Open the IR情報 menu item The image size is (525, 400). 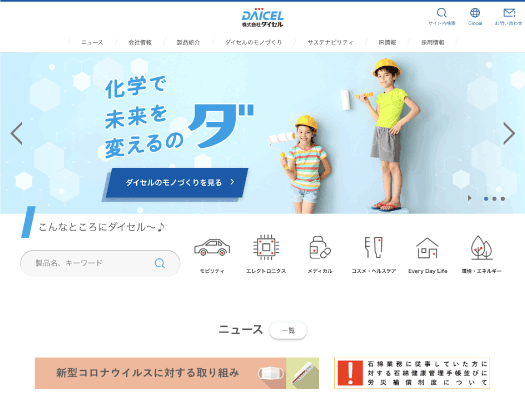pyautogui.click(x=387, y=43)
